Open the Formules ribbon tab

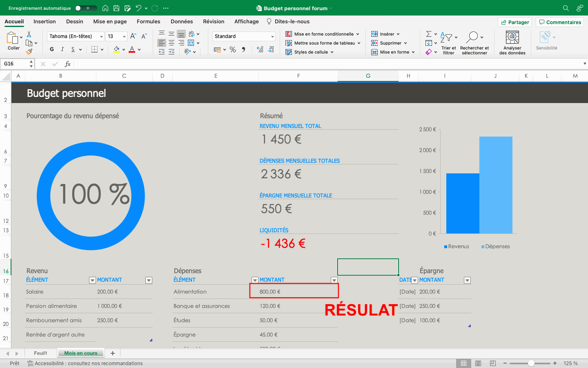point(148,22)
